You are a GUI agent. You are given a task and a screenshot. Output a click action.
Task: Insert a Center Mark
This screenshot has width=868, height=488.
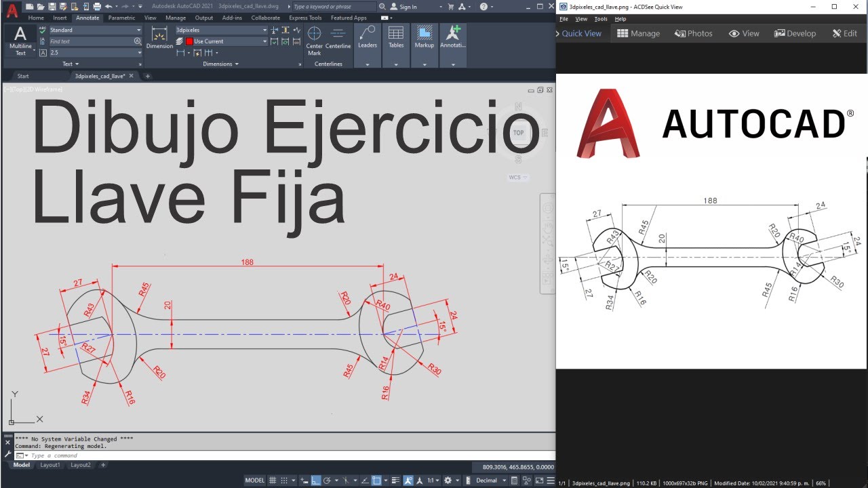click(314, 40)
